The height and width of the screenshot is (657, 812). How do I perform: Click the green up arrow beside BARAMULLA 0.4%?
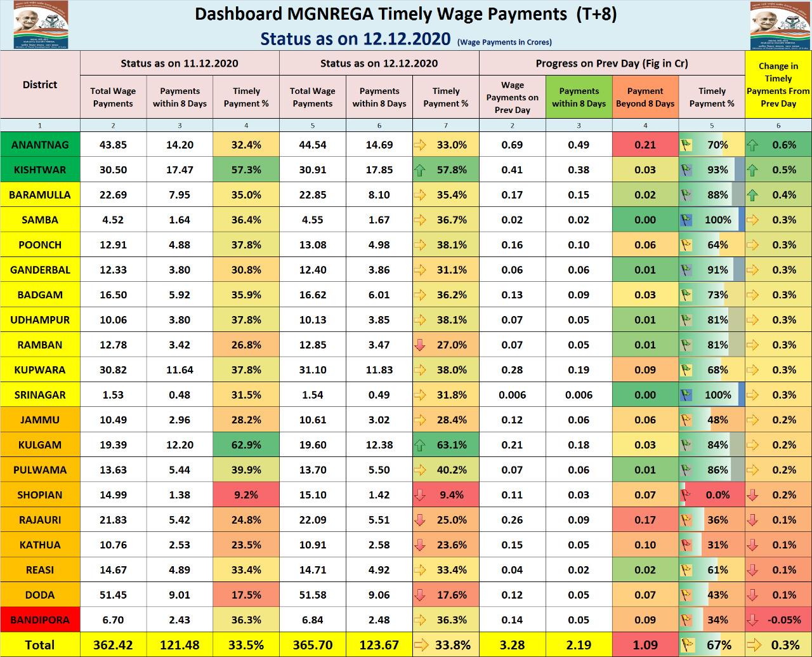753,195
